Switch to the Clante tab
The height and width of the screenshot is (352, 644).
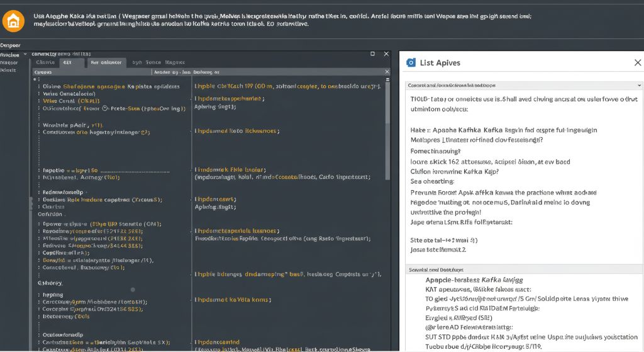click(45, 63)
